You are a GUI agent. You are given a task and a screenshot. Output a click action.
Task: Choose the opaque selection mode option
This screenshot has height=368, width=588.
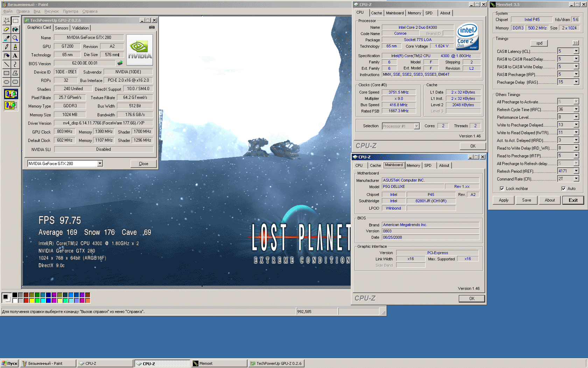pyautogui.click(x=11, y=94)
